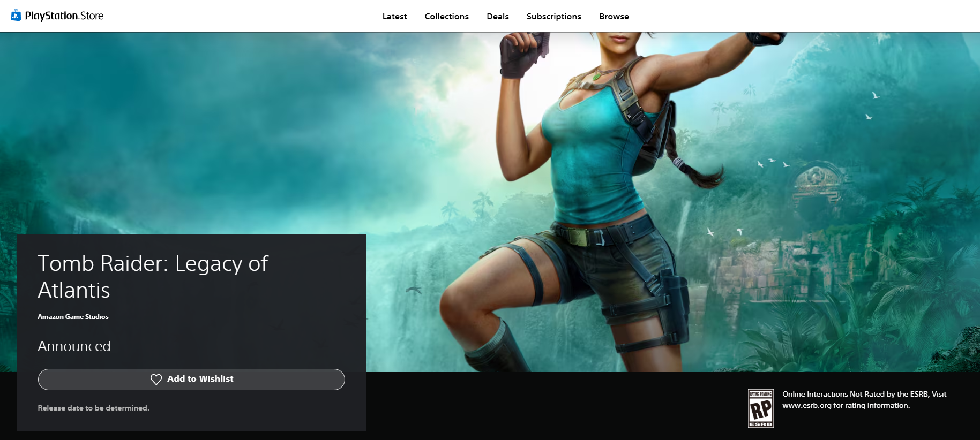Click the release date to be determined note
Viewport: 980px width, 440px height.
click(93, 408)
